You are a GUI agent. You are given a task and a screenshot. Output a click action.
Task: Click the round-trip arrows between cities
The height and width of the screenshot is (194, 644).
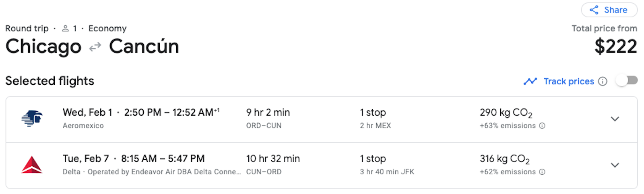pyautogui.click(x=95, y=47)
